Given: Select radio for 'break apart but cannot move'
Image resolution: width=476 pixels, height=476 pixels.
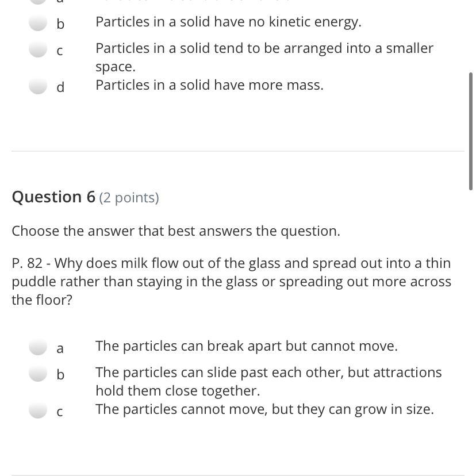Looking at the screenshot, I should point(38,347).
